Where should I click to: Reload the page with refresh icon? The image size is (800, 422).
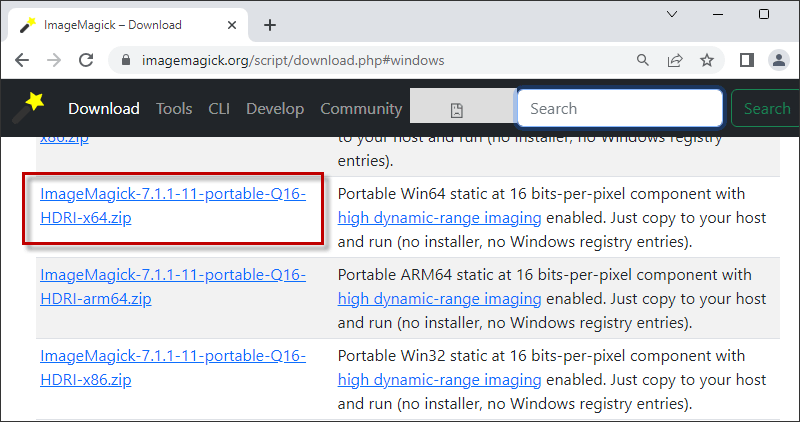86,60
